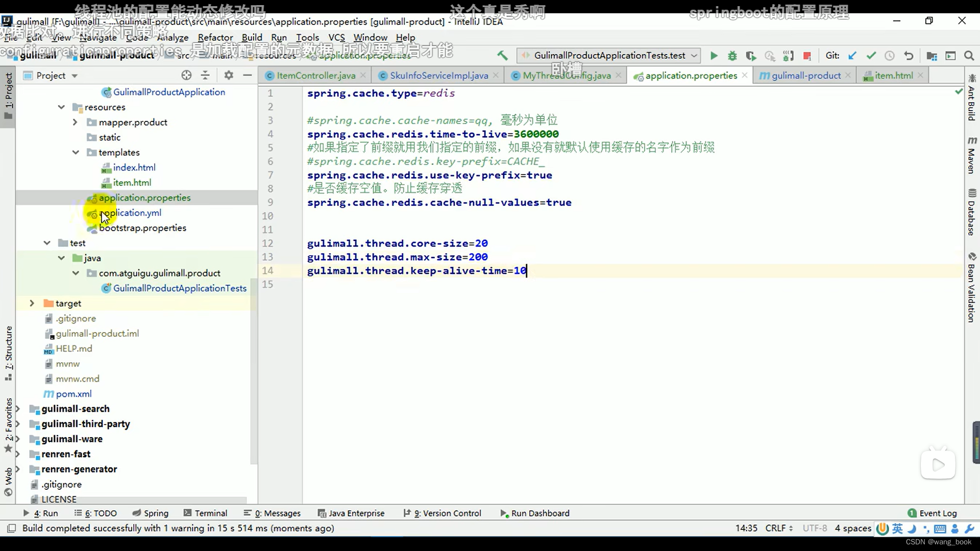Open 9: Version Control tool window
980x551 pixels.
click(x=443, y=513)
